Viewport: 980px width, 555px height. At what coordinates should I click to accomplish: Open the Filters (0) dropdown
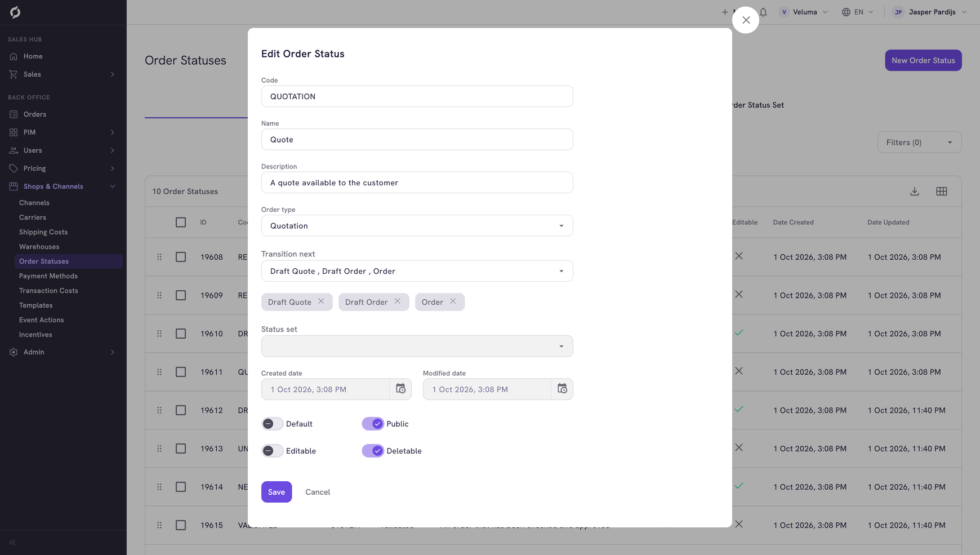(919, 143)
